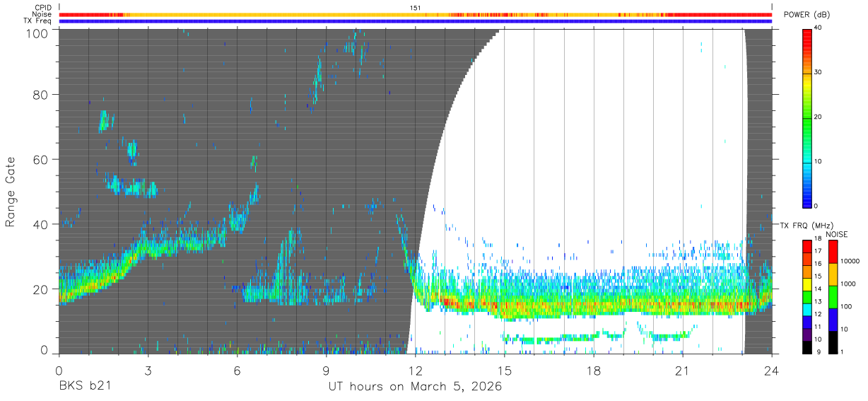Click the 24 hour tick label
Viewport: 868px width, 401px height.
(772, 369)
